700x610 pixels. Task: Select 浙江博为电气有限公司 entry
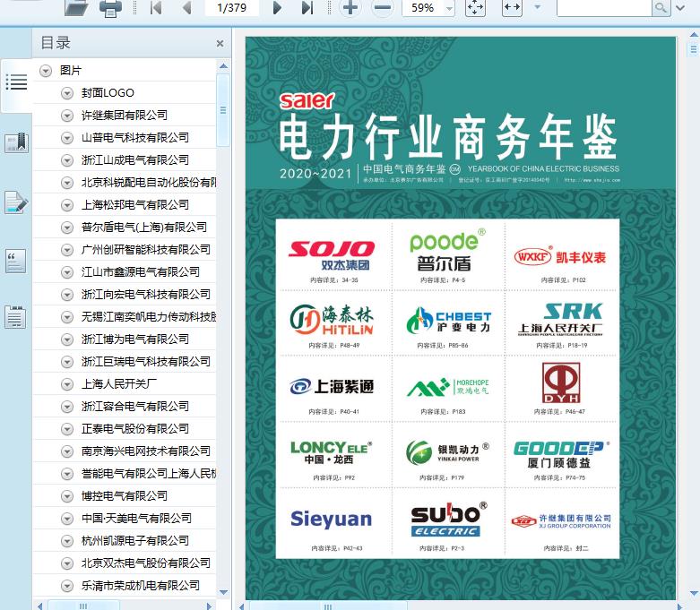point(134,339)
